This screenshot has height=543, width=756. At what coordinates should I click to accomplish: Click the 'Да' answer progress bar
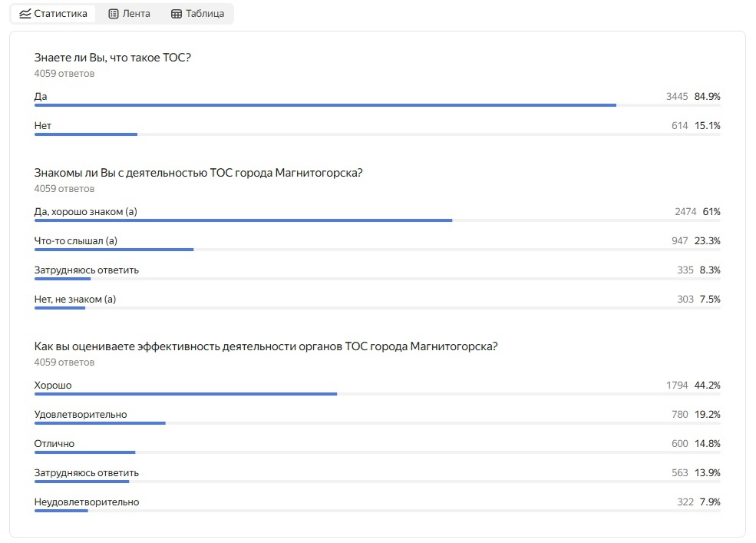(x=325, y=105)
